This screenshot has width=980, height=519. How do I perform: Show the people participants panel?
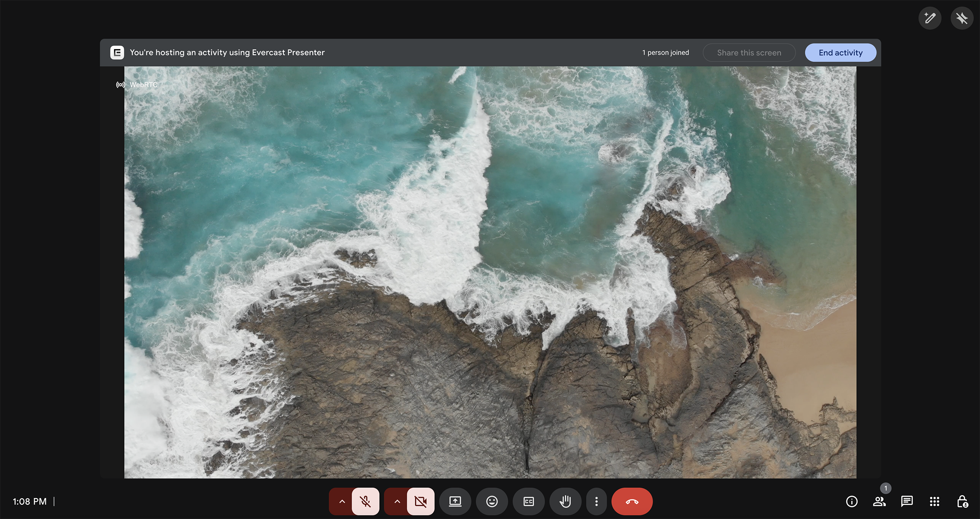[x=879, y=501]
